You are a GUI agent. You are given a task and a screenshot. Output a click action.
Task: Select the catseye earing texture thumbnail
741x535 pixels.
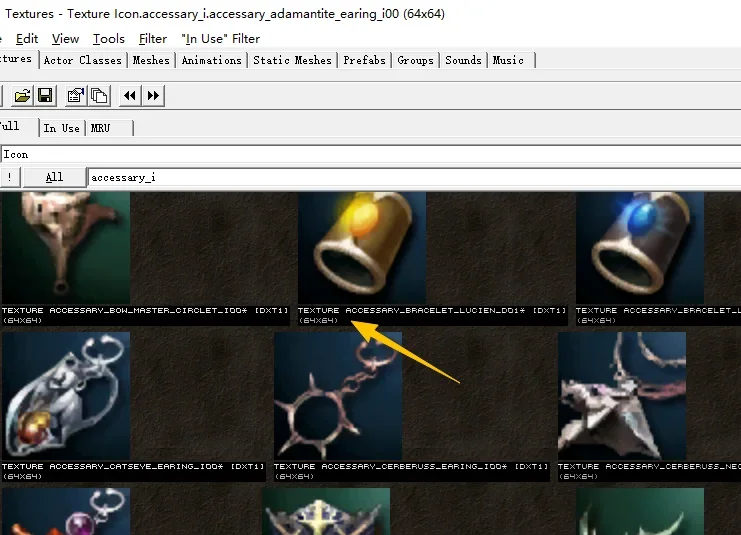tap(66, 396)
